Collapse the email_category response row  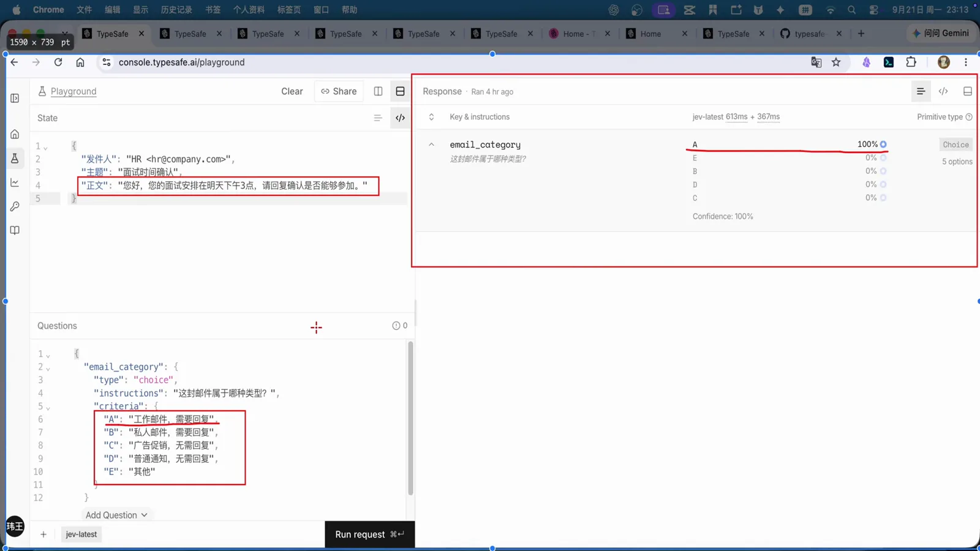(x=431, y=144)
